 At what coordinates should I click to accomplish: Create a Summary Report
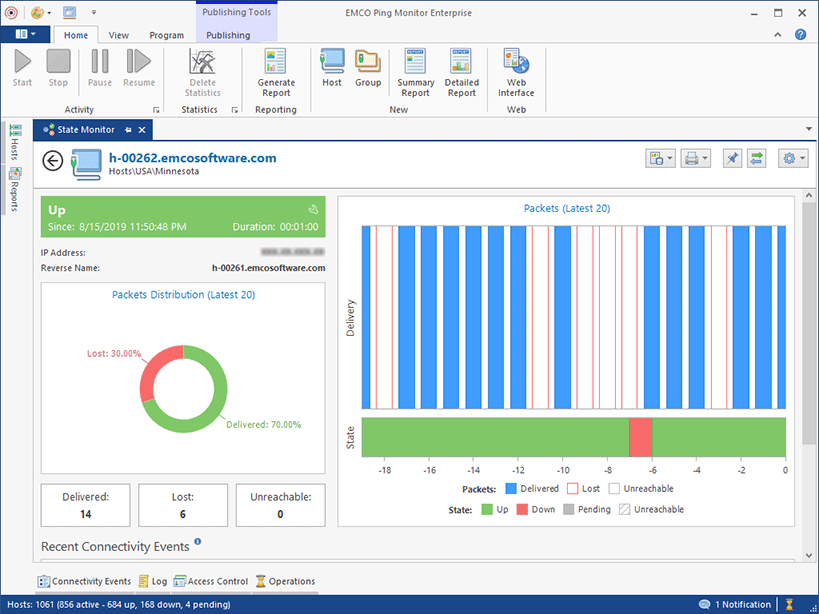click(x=415, y=70)
